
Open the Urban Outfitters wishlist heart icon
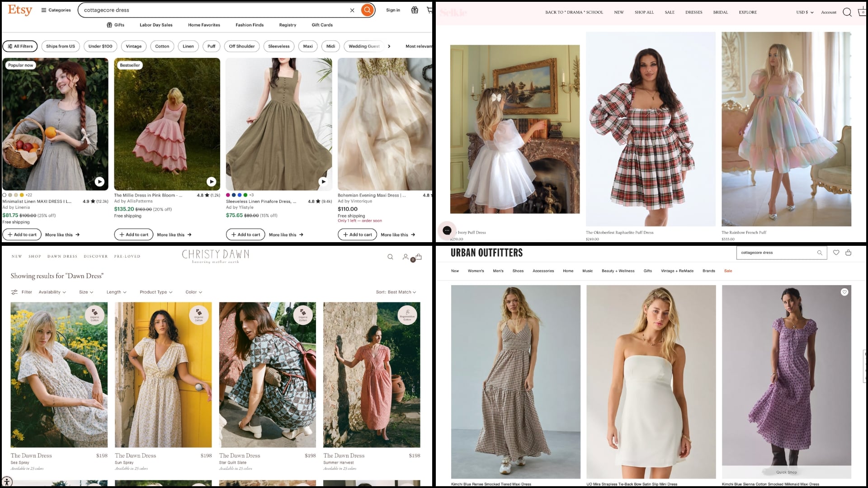click(x=836, y=253)
